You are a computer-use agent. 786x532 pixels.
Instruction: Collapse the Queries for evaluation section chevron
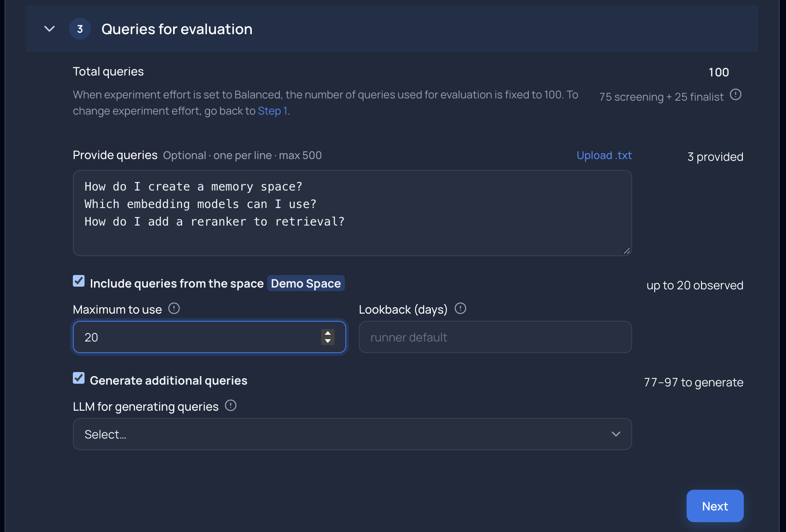49,29
